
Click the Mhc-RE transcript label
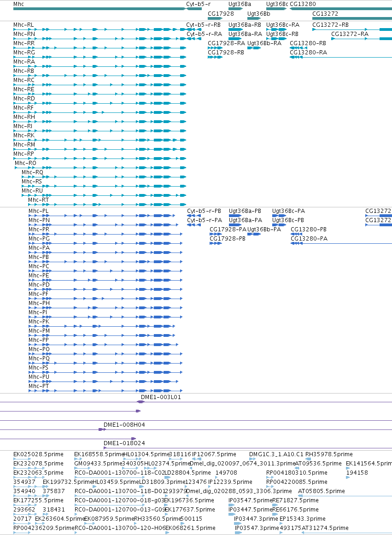tap(24, 89)
